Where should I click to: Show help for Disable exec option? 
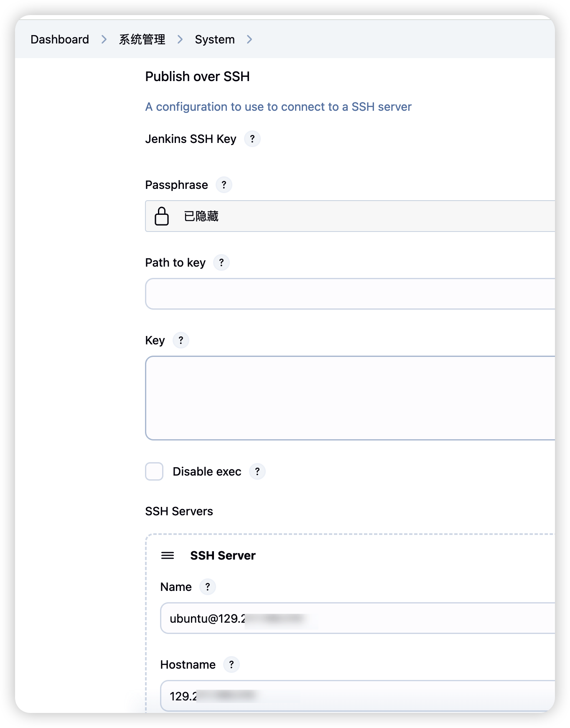coord(257,471)
